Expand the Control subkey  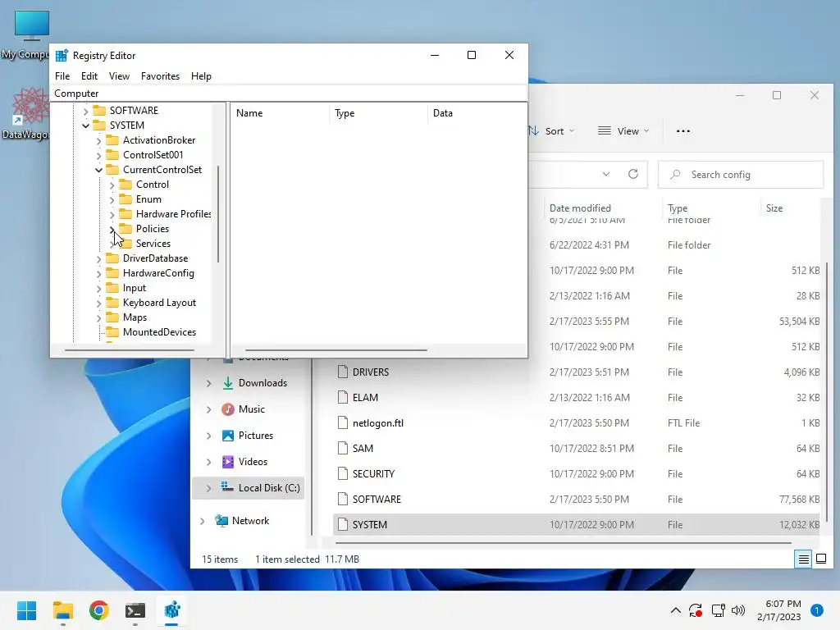point(112,185)
